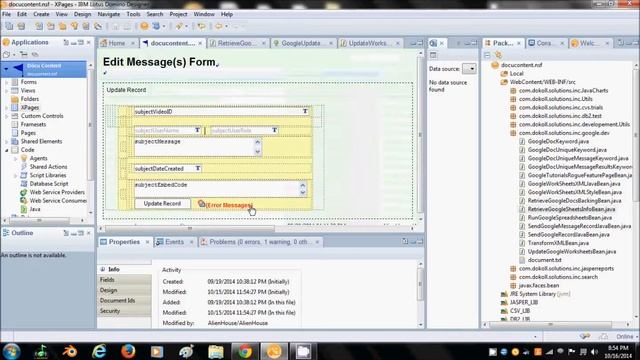Collapse all in Package Explorer
640x360 pixels.
[x=487, y=55]
